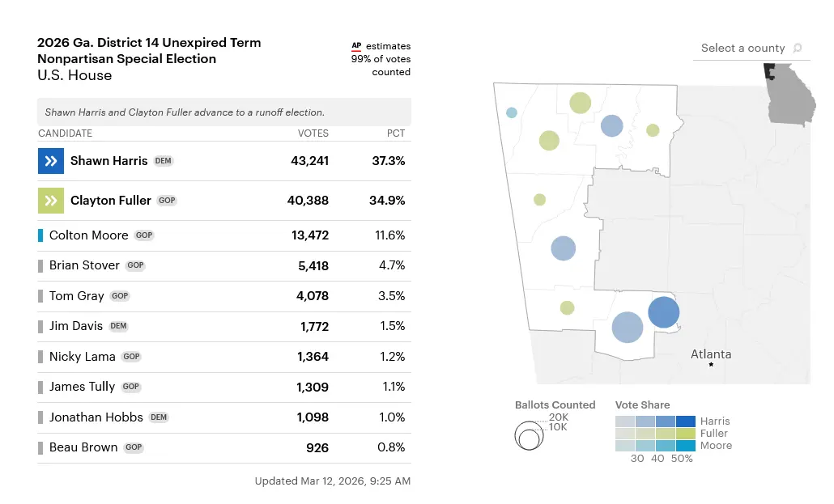Click the DEM badge next to Shawn Harris
Screen dimensions: 834x504
(x=163, y=160)
